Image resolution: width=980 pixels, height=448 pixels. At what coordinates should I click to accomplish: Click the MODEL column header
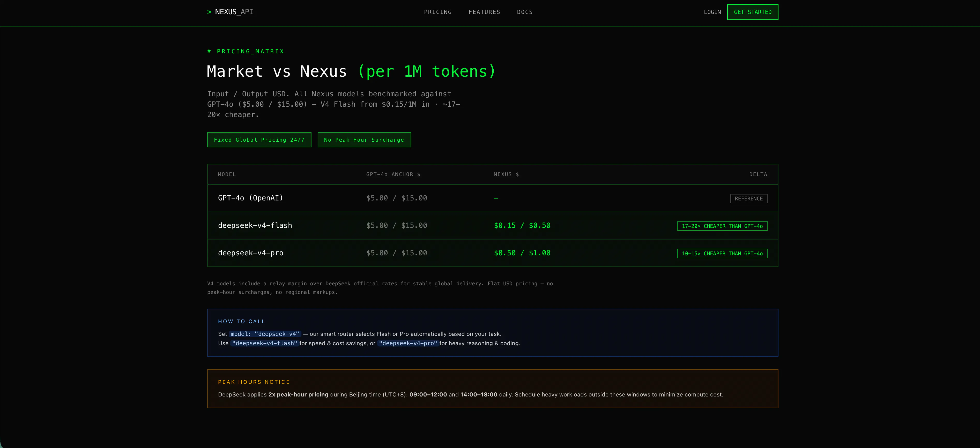click(x=227, y=175)
